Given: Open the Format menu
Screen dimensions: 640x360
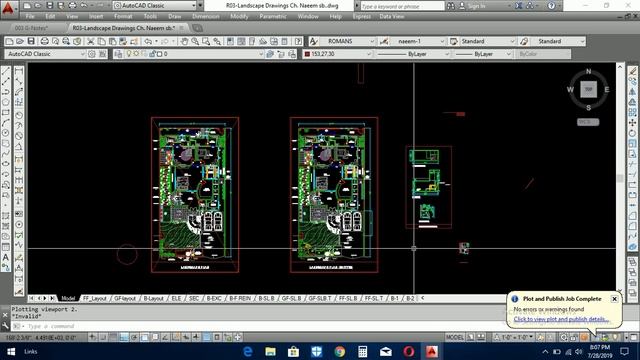Looking at the screenshot, I should coord(123,16).
